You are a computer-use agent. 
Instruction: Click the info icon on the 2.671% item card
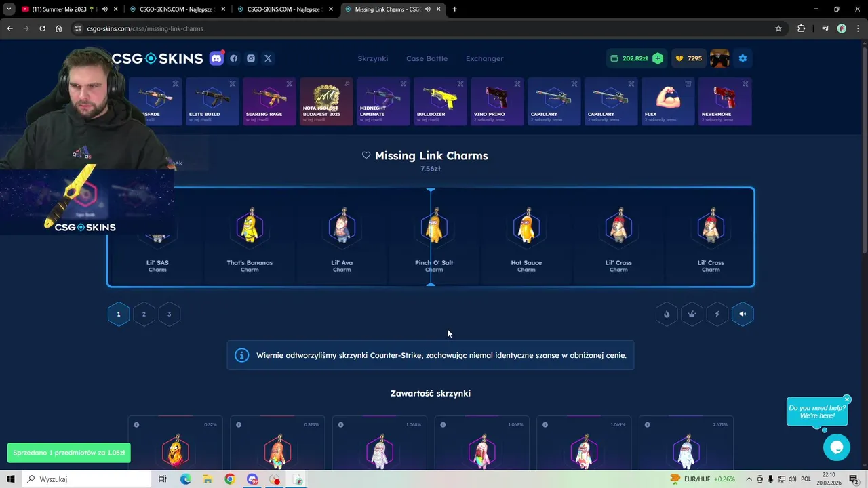click(x=647, y=425)
